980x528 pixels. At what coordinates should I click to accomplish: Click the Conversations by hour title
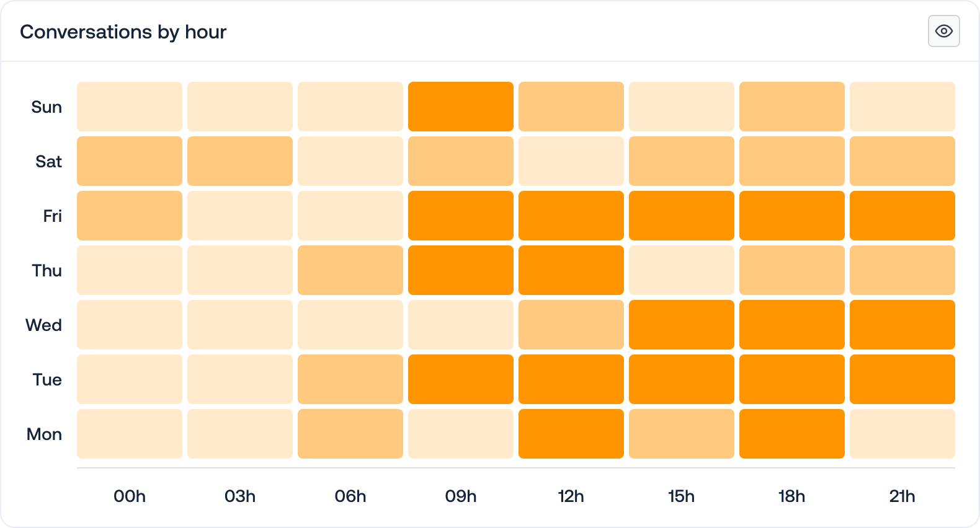point(123,32)
